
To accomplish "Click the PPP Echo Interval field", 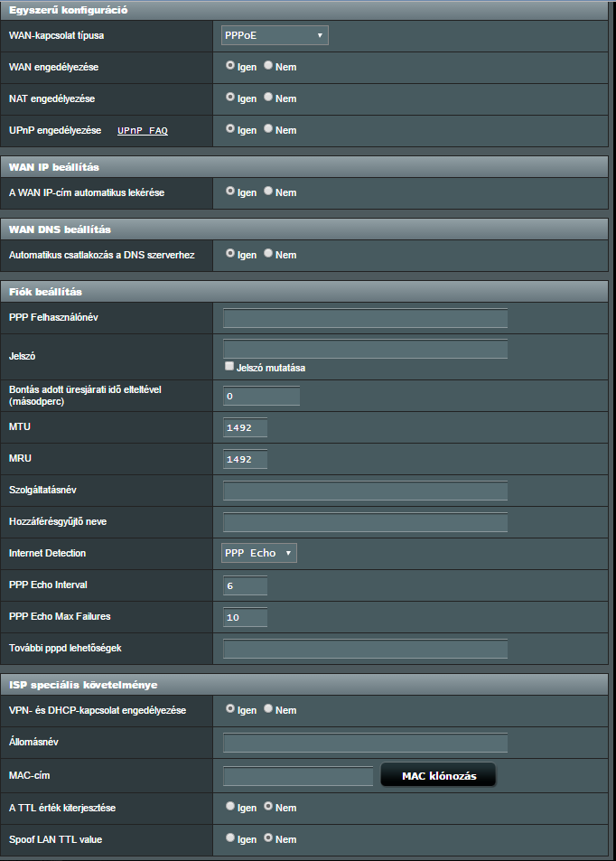I will [x=245, y=585].
